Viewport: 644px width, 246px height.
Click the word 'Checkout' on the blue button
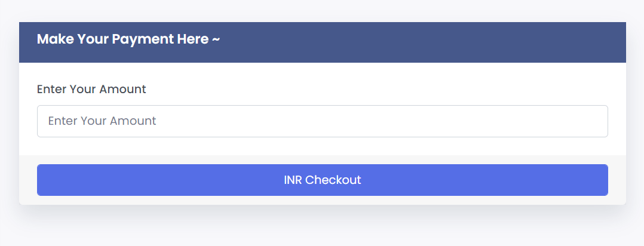point(333,180)
